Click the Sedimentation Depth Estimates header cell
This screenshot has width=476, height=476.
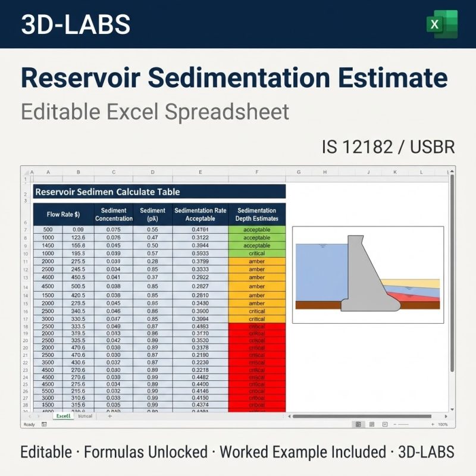click(257, 214)
